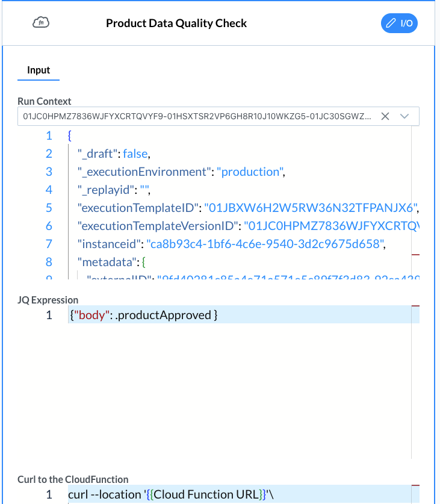Click the JQ Expression label

(48, 300)
